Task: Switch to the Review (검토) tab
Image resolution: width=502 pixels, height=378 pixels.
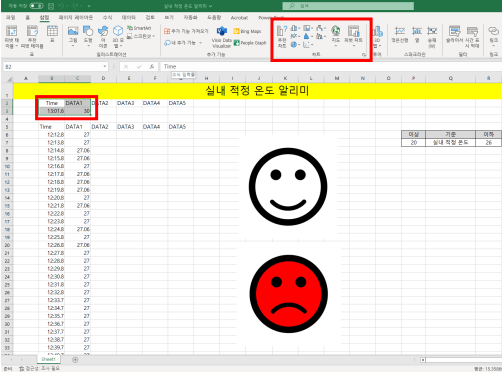Action: tap(150, 17)
